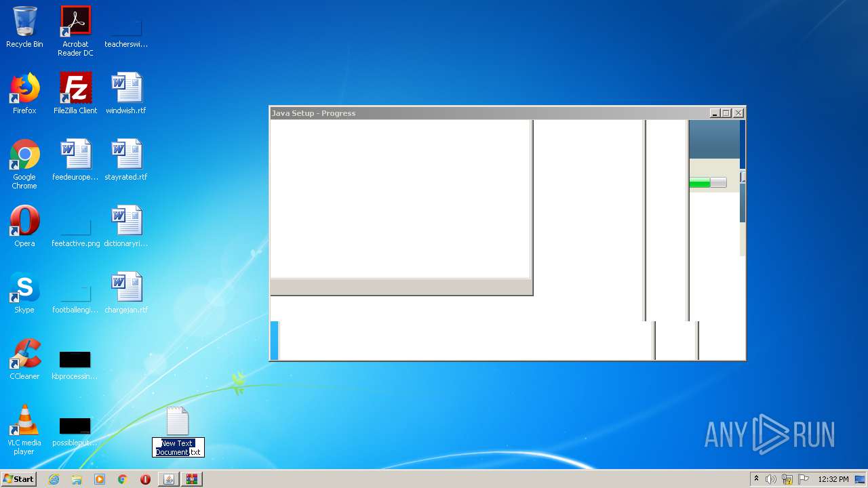Open the 12:32 PM taskbar clock
Screen dimensions: 868x488
(x=833, y=479)
